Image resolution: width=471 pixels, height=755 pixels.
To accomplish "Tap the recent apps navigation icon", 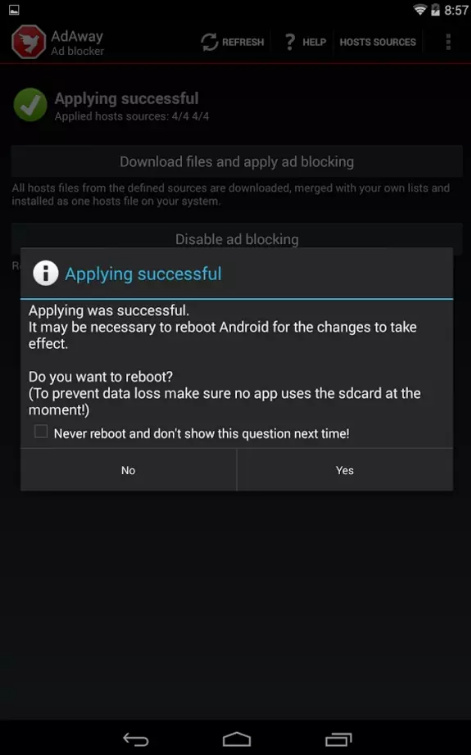I will pos(339,739).
